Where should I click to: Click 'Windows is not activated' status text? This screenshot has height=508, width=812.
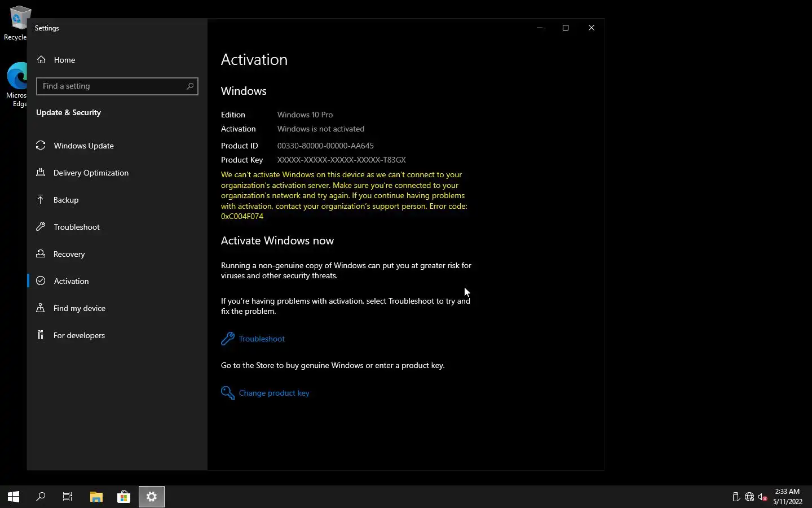[x=321, y=129]
